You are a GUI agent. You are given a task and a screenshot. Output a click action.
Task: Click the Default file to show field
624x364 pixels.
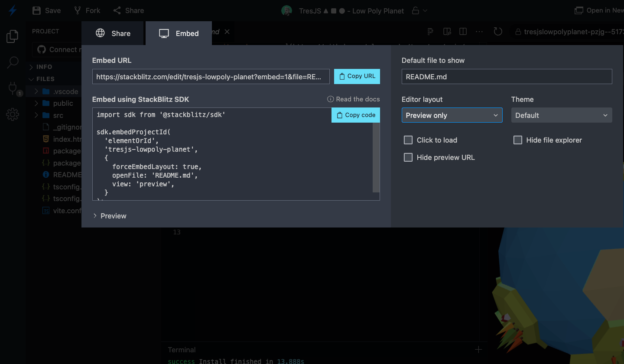pyautogui.click(x=507, y=77)
